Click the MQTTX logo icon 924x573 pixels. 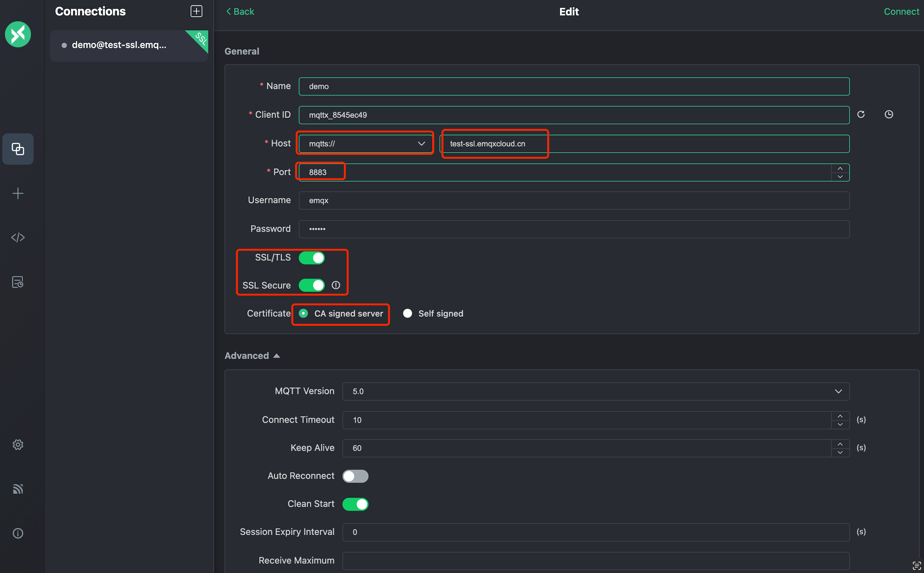(x=18, y=35)
